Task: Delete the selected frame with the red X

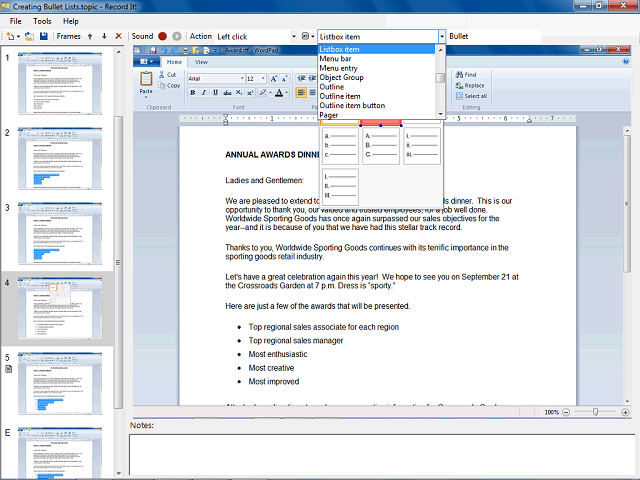Action: click(118, 36)
